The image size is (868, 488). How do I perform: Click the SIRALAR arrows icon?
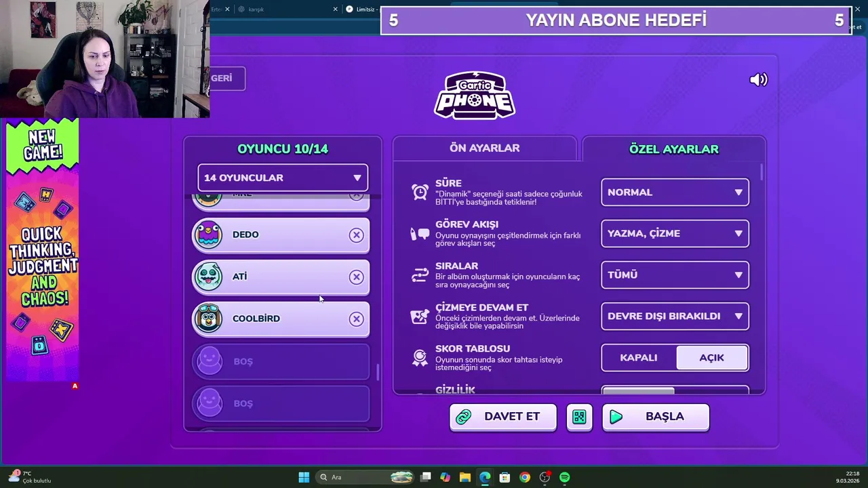(420, 275)
